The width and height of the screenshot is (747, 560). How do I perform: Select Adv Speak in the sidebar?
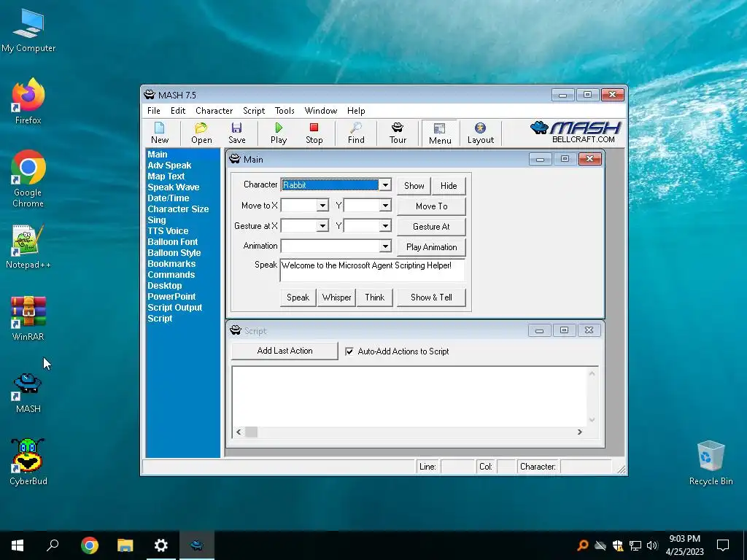(x=169, y=166)
